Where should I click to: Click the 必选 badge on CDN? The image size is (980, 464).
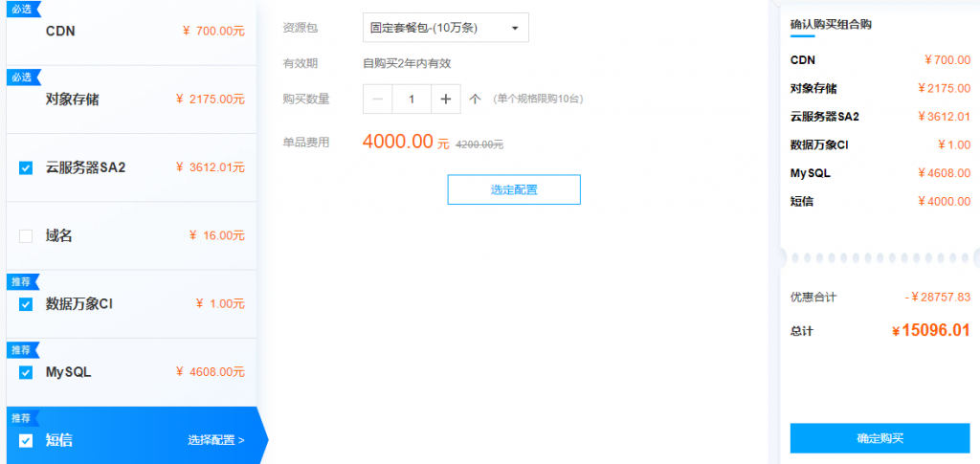(23, 9)
